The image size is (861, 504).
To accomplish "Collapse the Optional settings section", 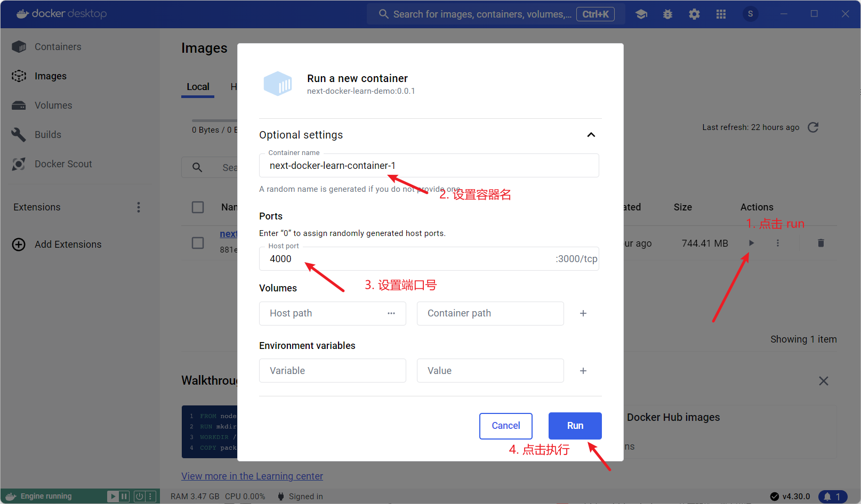I will point(591,135).
